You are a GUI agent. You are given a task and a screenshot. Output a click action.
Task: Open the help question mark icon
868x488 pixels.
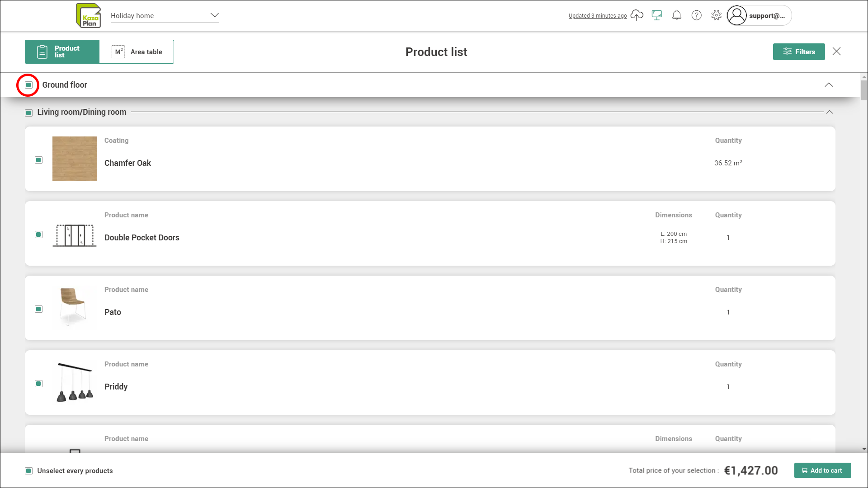click(696, 15)
